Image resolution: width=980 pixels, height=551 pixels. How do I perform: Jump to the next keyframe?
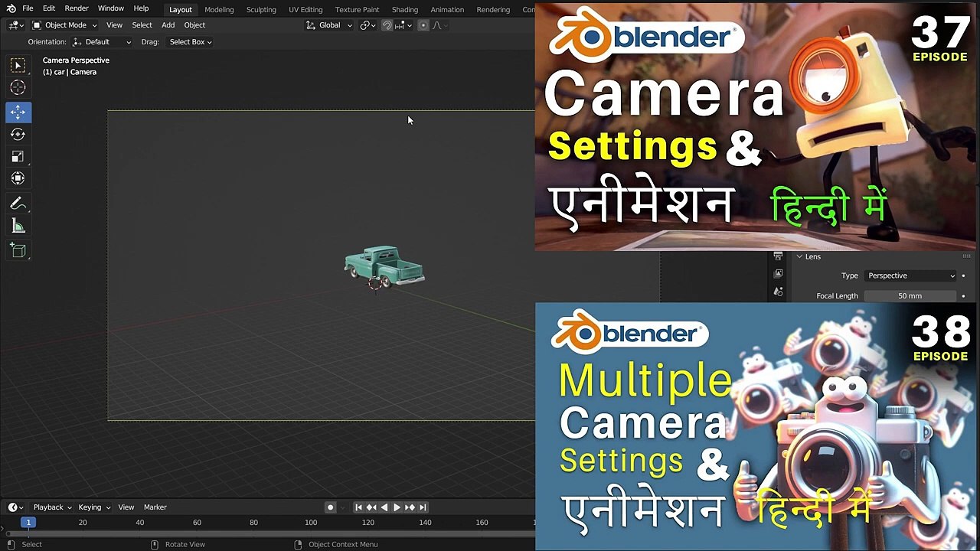410,507
